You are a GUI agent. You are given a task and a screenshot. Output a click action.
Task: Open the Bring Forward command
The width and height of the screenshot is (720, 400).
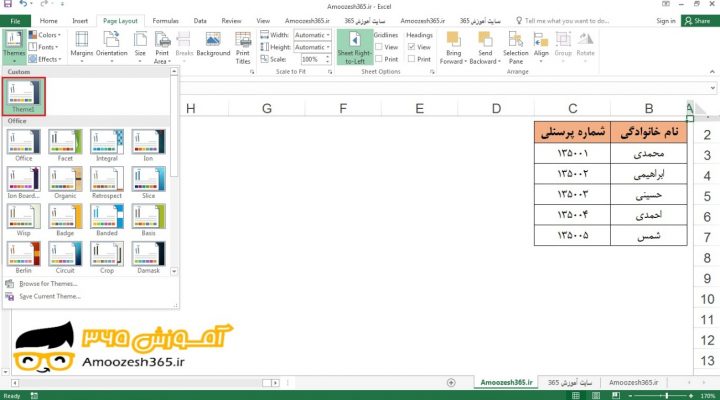[453, 47]
